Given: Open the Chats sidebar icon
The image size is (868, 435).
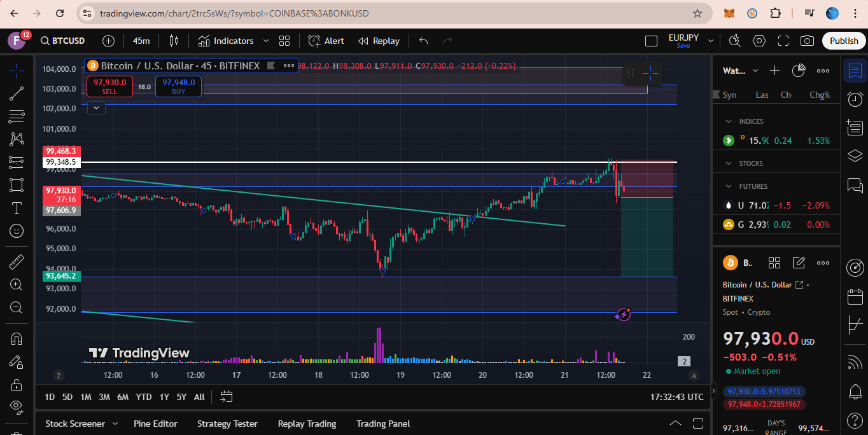Looking at the screenshot, I should tap(855, 185).
